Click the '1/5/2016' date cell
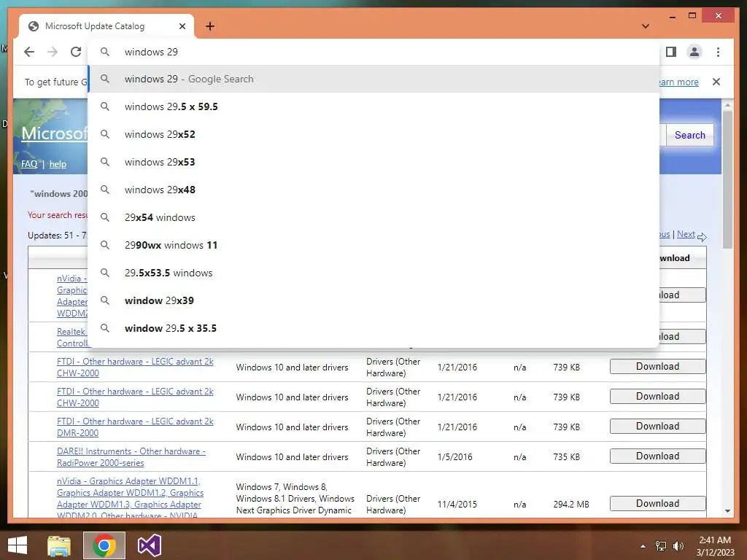Screen dimensions: 747x560 (455, 457)
